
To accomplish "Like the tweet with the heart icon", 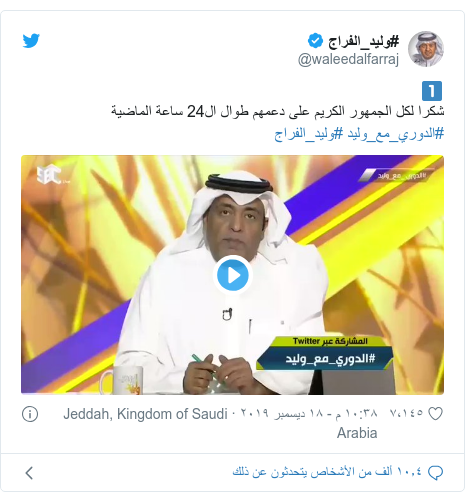I will [435, 414].
